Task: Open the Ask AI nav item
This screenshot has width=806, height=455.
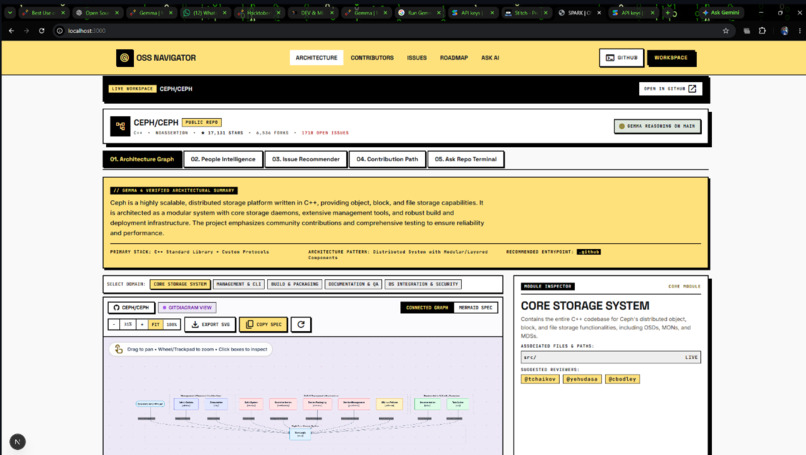Action: tap(490, 58)
